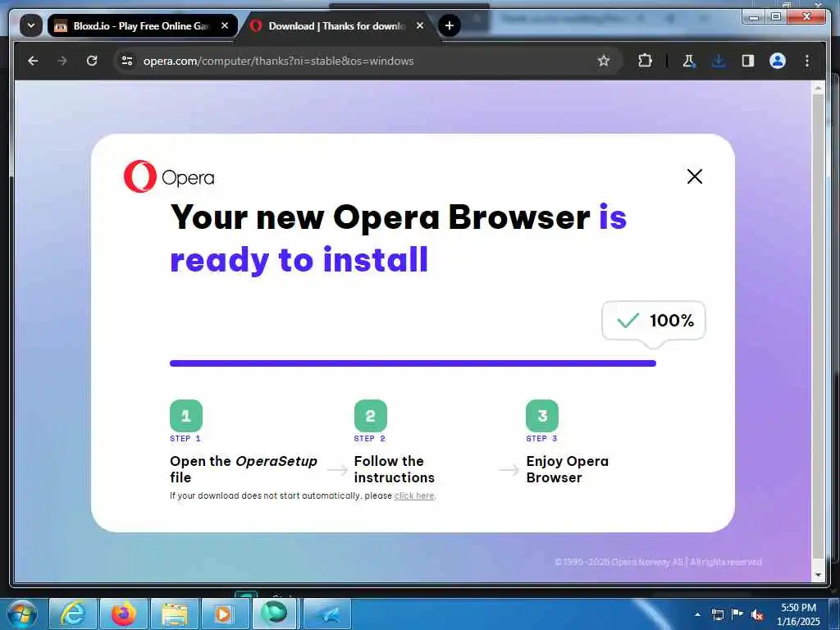Image resolution: width=840 pixels, height=630 pixels.
Task: Restore down the browser window
Action: tap(776, 17)
